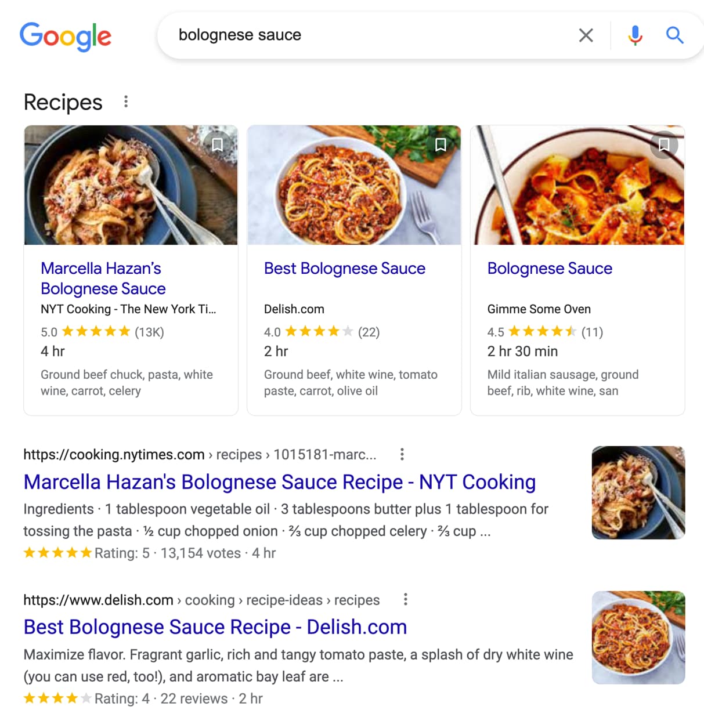Click the Marcella Hazan recipe card photo
Image resolution: width=704 pixels, height=728 pixels.
click(x=131, y=184)
